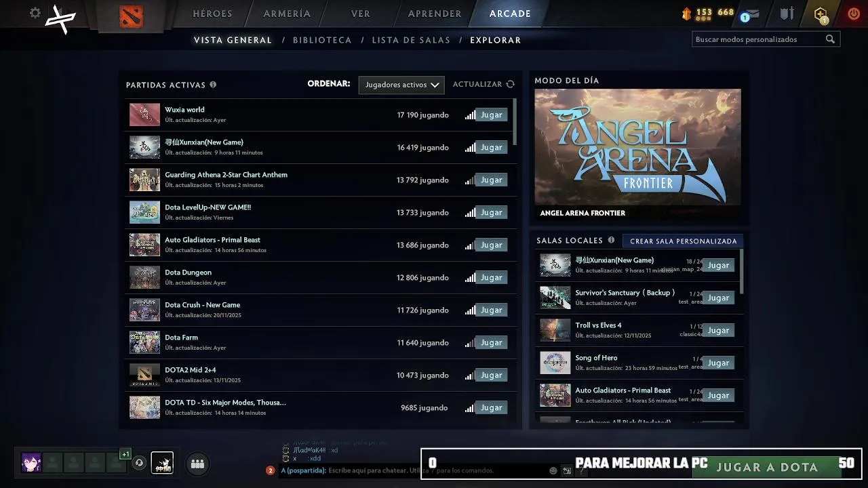868x488 pixels.
Task: Open the settings gear
Action: click(35, 13)
